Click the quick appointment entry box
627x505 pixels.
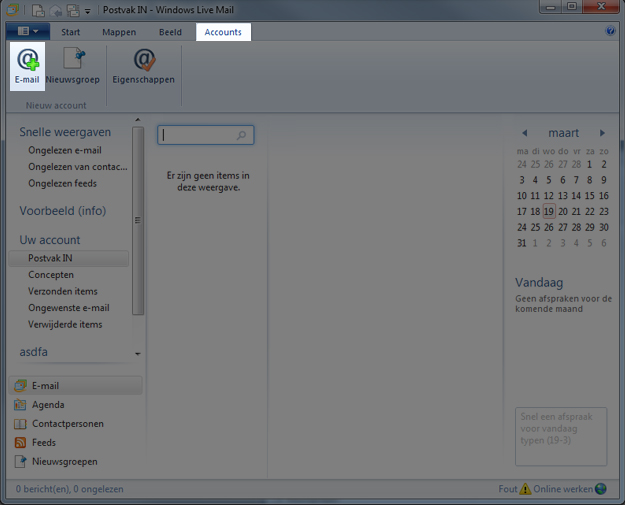click(x=561, y=437)
